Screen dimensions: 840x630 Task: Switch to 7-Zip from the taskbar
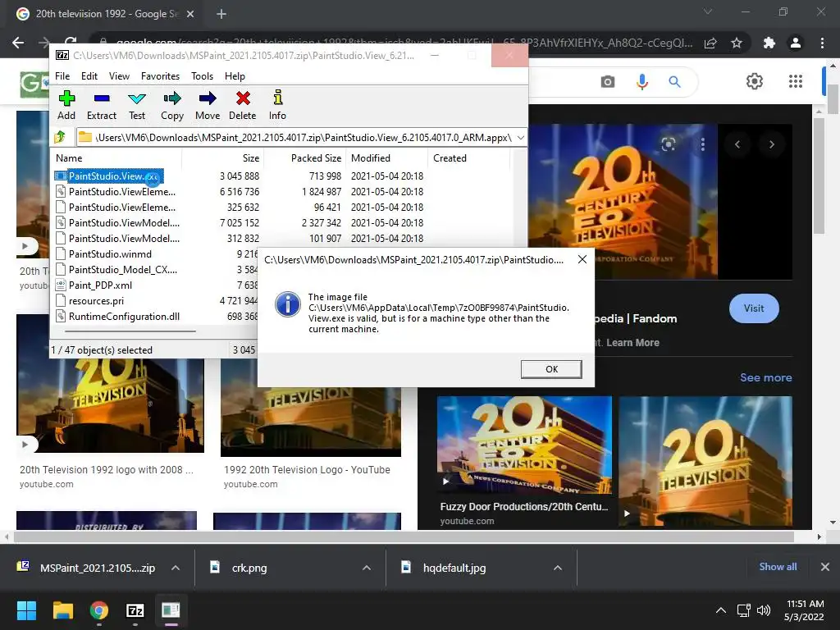coord(135,610)
